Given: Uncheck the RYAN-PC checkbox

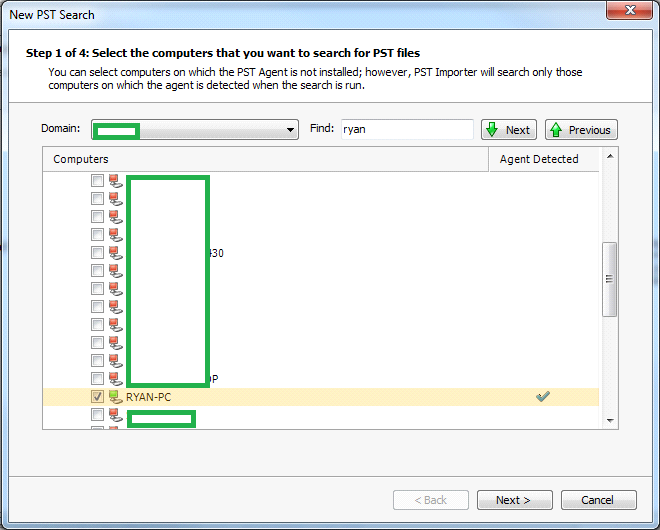Looking at the screenshot, I should tap(97, 397).
